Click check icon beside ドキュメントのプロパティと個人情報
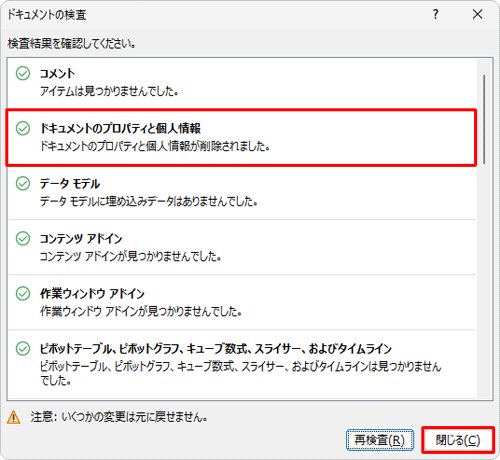This screenshot has height=460, width=500. (23, 128)
